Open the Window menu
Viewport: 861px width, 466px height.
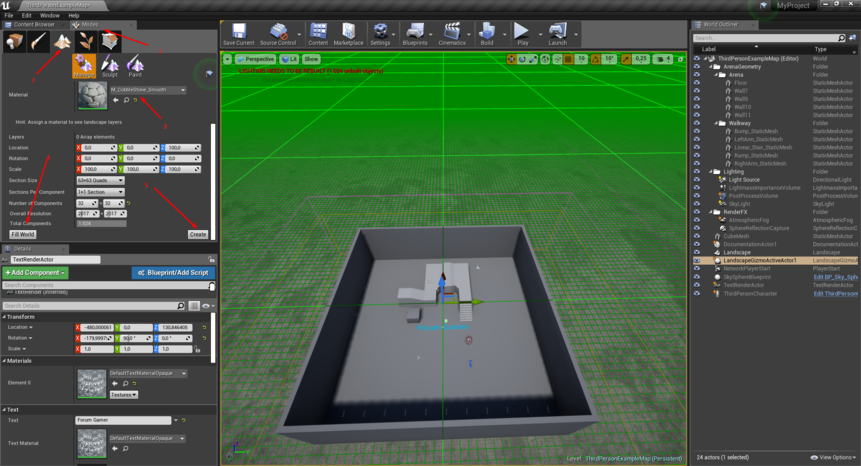pos(49,15)
